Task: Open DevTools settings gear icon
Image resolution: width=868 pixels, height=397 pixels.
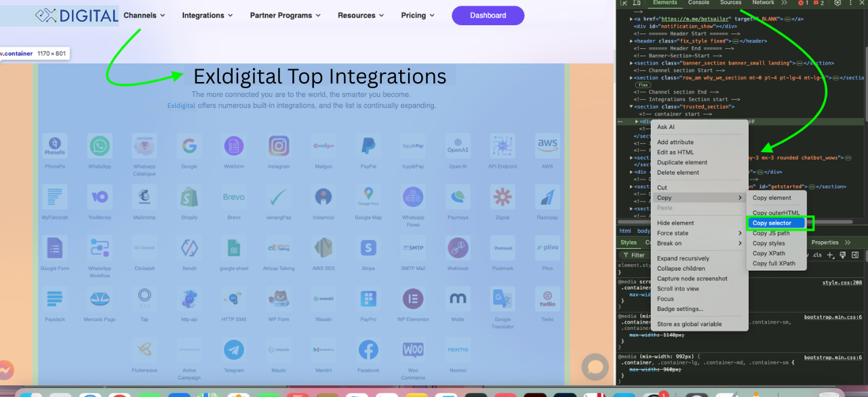Action: point(837,3)
